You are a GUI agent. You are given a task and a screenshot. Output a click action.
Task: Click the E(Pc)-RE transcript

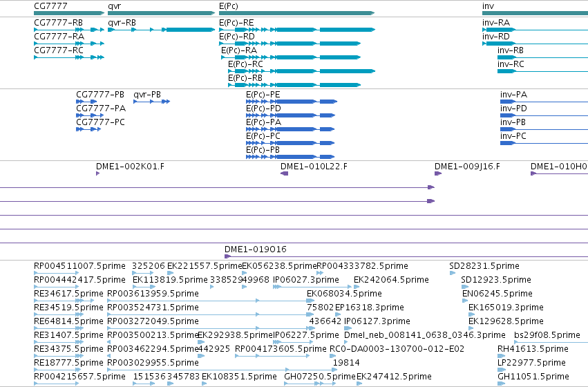click(x=297, y=30)
